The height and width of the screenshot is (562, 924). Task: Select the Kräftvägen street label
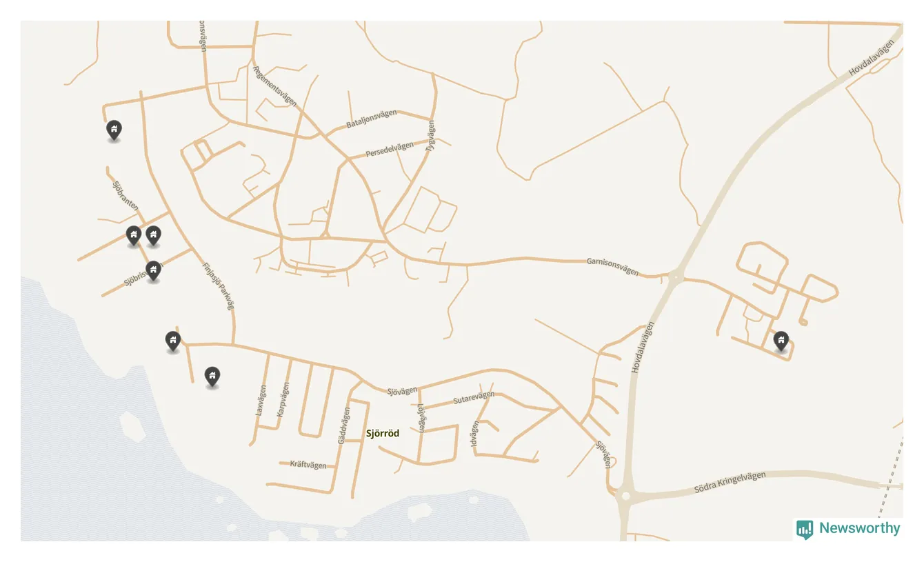tap(308, 465)
